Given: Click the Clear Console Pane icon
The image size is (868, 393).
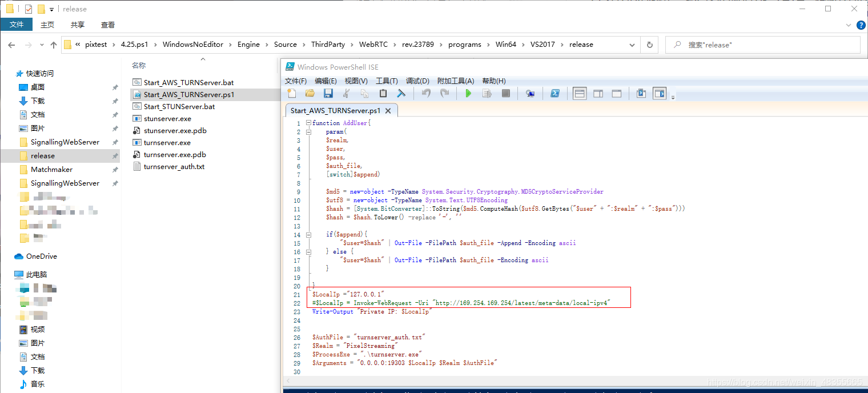Looking at the screenshot, I should coord(401,93).
